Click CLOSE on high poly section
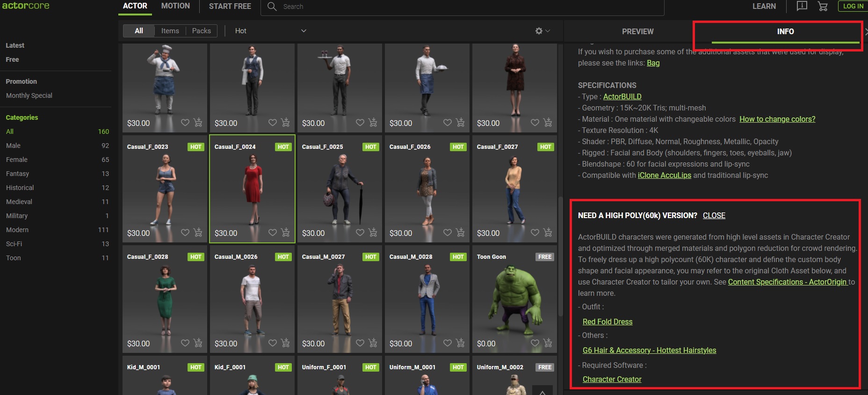 pos(714,216)
